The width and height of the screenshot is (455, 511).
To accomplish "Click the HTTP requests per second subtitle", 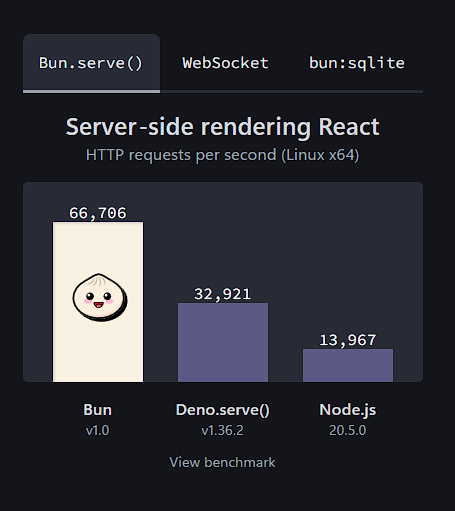I will pos(223,155).
